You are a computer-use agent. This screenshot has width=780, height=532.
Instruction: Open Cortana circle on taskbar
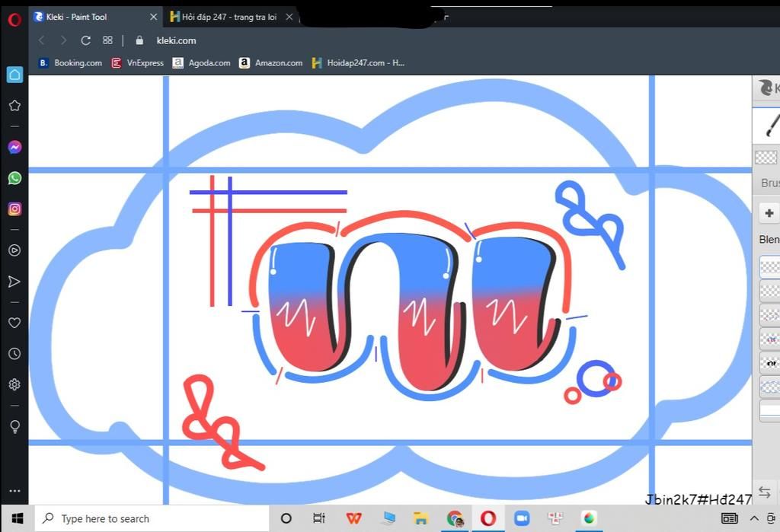286,518
